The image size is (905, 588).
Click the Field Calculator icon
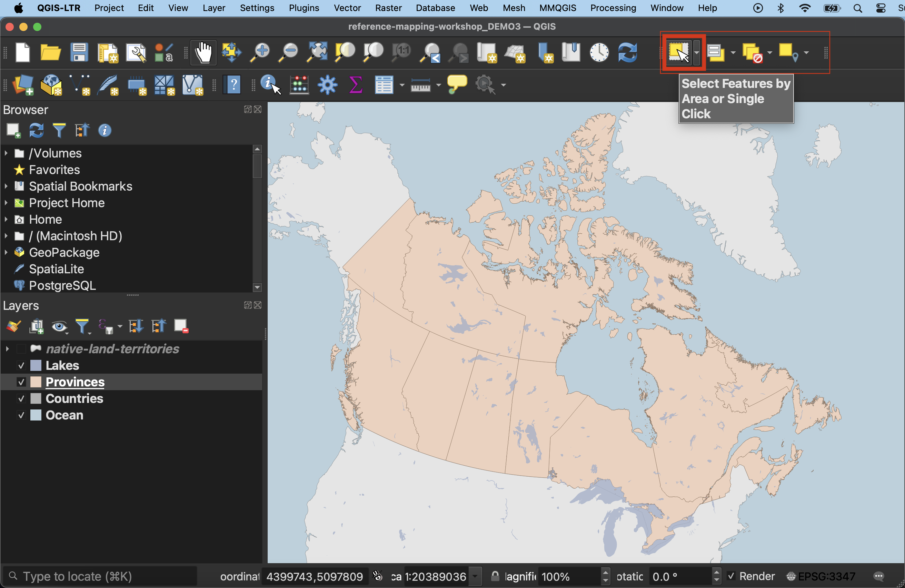coord(299,84)
